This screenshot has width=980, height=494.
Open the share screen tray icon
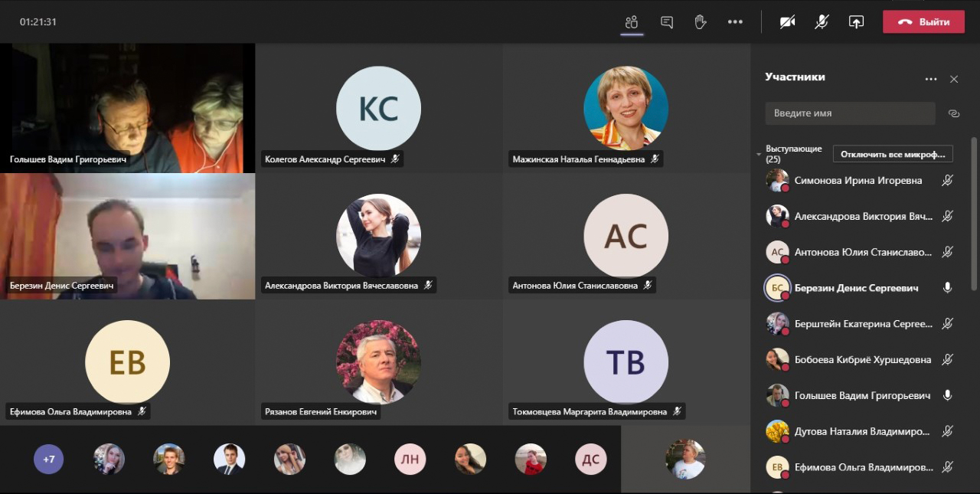pyautogui.click(x=856, y=22)
